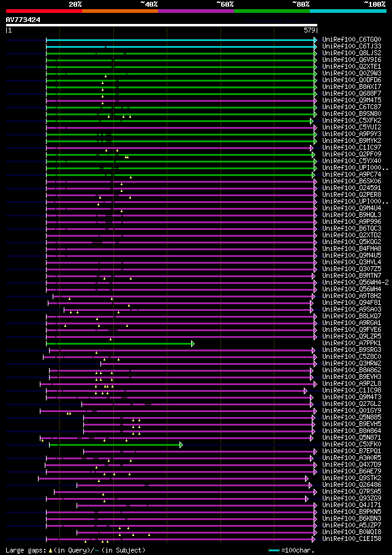Click the arrowhead ending the UniRef100_Q93ZG9 alignment
The height and width of the screenshot is (555, 392).
coord(307,499)
